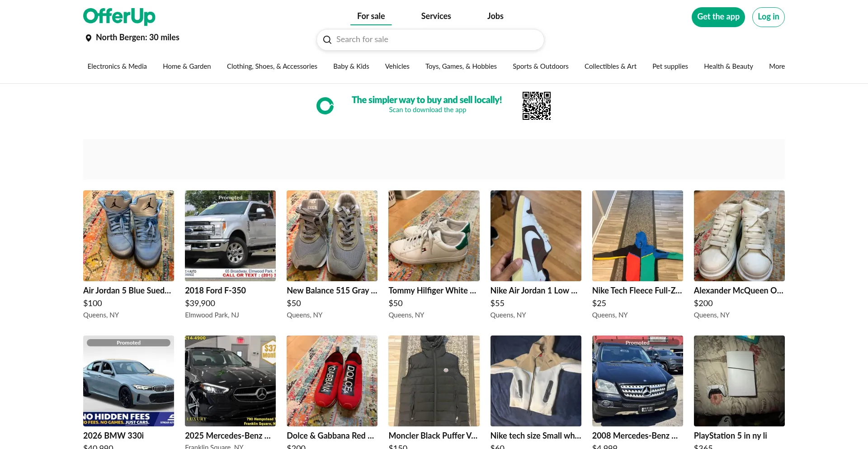Click 'Moncler Black Puffer V...' title
Viewport: 868px width, 449px height.
[x=433, y=436]
